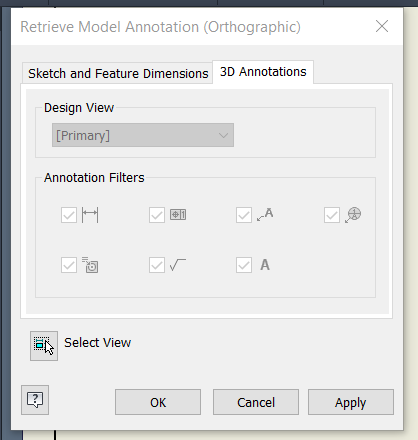
Task: Open the help question mark button
Action: (35, 400)
